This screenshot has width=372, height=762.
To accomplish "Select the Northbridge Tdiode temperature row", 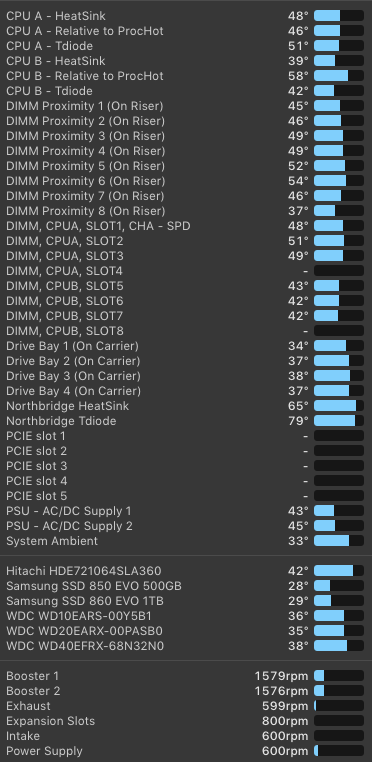I will point(186,421).
